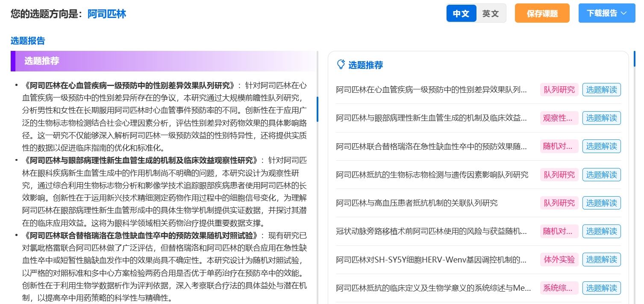Switch language toggle to 英文
This screenshot has width=644, height=304.
[491, 13]
